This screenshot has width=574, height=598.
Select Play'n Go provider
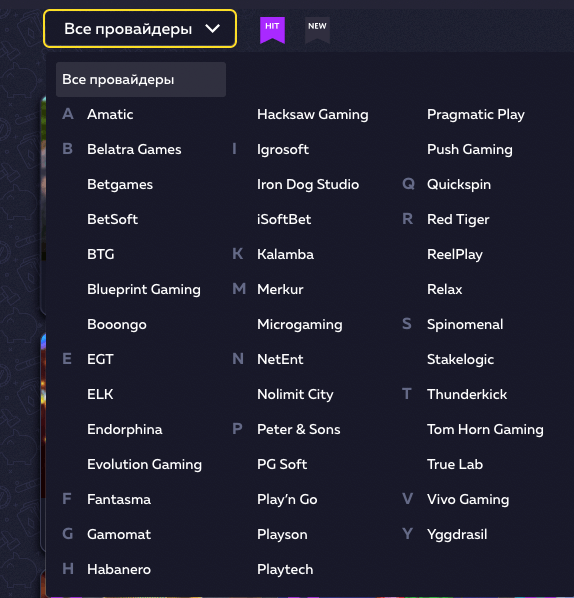coord(287,500)
